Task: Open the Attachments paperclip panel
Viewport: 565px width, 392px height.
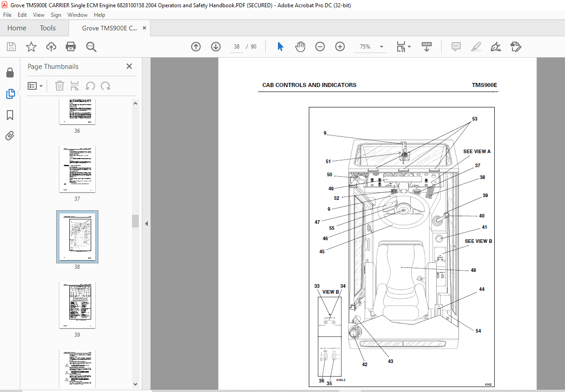Action: [x=10, y=136]
